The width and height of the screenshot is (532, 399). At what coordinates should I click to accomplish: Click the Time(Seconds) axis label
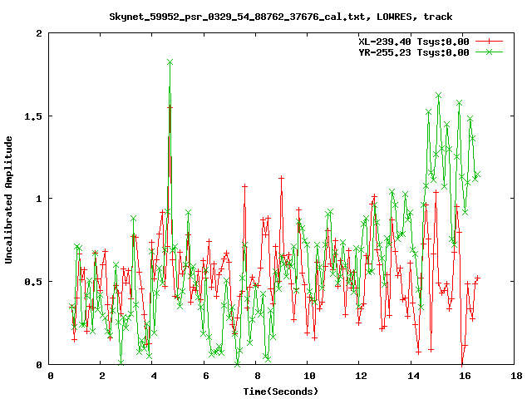(281, 392)
